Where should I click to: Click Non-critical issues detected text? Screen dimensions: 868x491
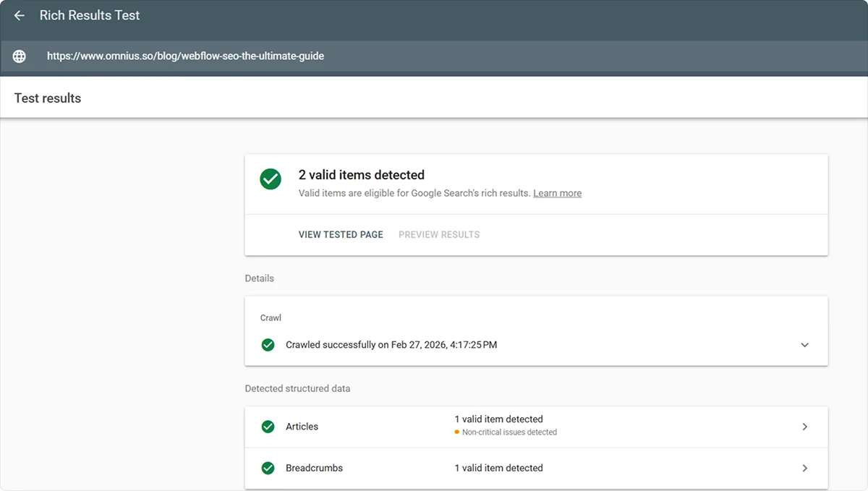tap(509, 432)
